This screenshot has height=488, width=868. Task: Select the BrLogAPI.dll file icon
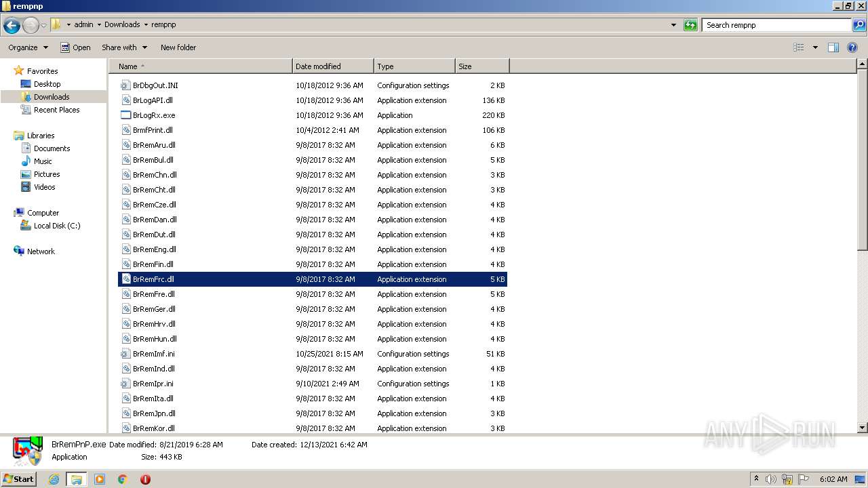coord(125,100)
